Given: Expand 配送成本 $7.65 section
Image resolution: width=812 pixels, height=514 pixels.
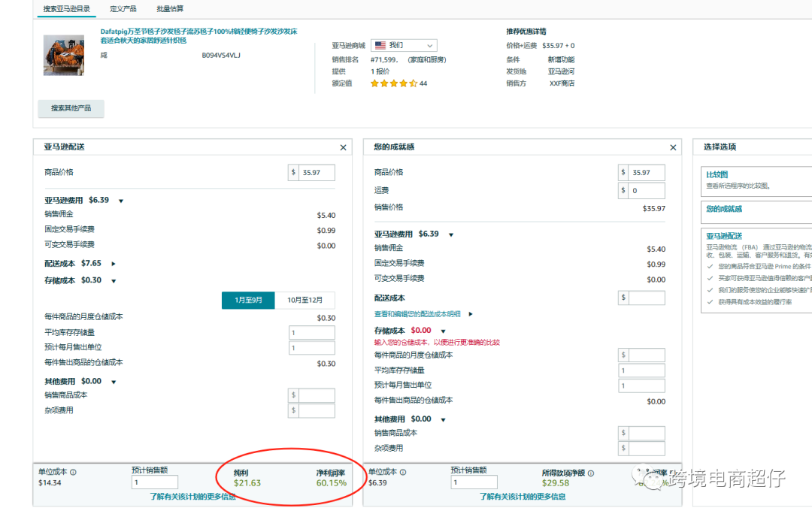Looking at the screenshot, I should point(114,264).
